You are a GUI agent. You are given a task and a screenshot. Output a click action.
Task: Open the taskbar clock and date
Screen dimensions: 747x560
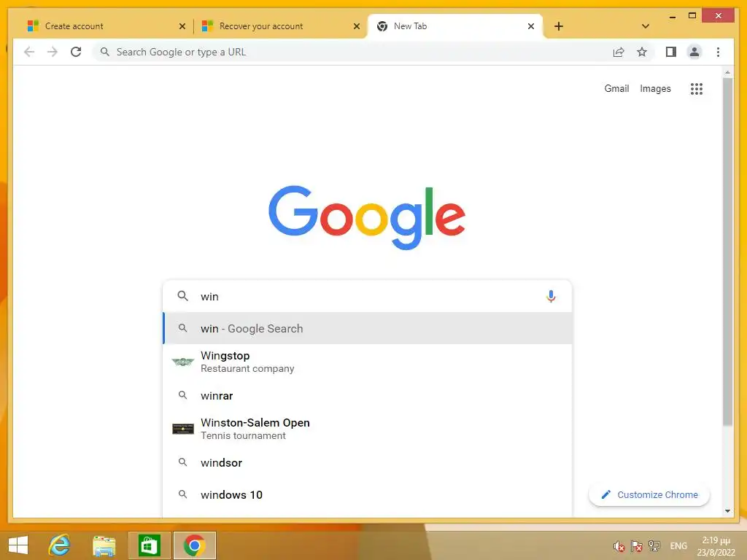click(716, 546)
